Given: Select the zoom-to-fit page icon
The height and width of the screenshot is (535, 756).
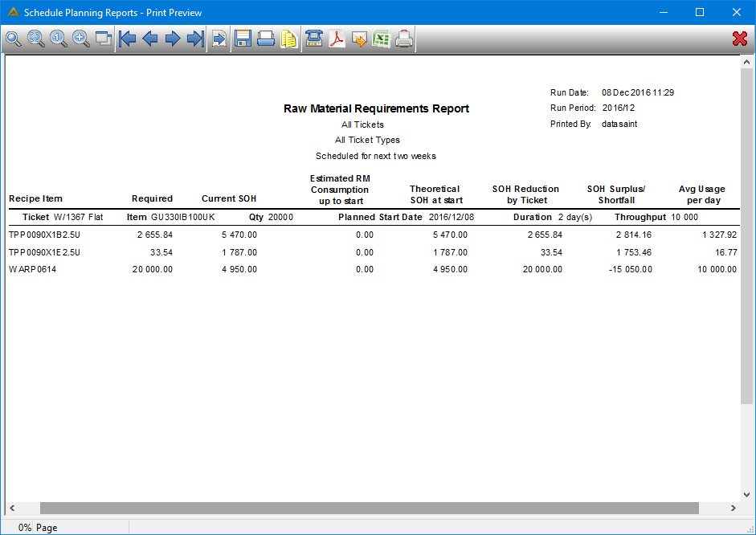Looking at the screenshot, I should [36, 39].
